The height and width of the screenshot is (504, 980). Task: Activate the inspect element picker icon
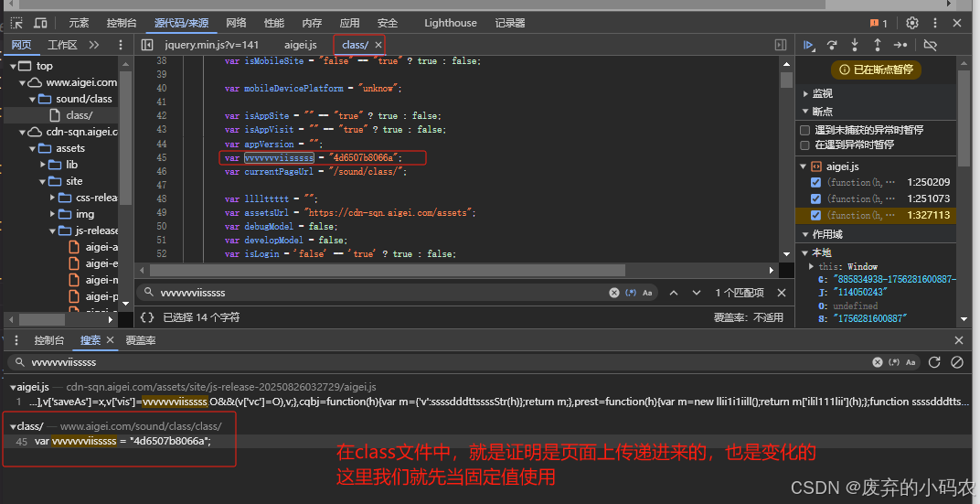pos(16,23)
